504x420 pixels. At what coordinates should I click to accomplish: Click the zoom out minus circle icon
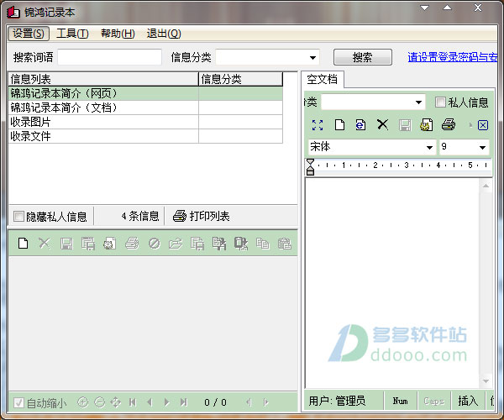[100, 402]
